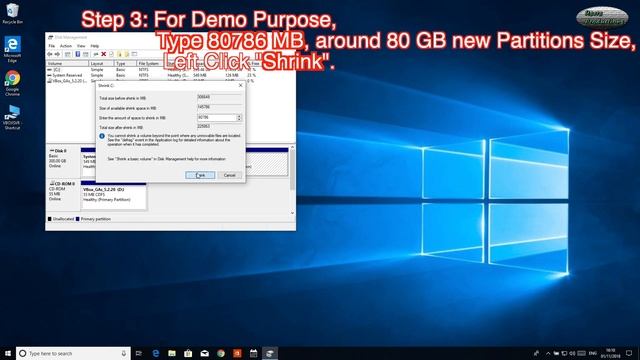Image resolution: width=640 pixels, height=360 pixels.
Task: Open Edge from the taskbar
Action: (156, 353)
